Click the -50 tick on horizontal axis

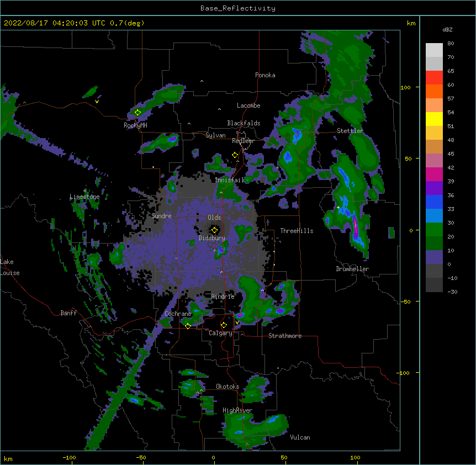click(141, 457)
